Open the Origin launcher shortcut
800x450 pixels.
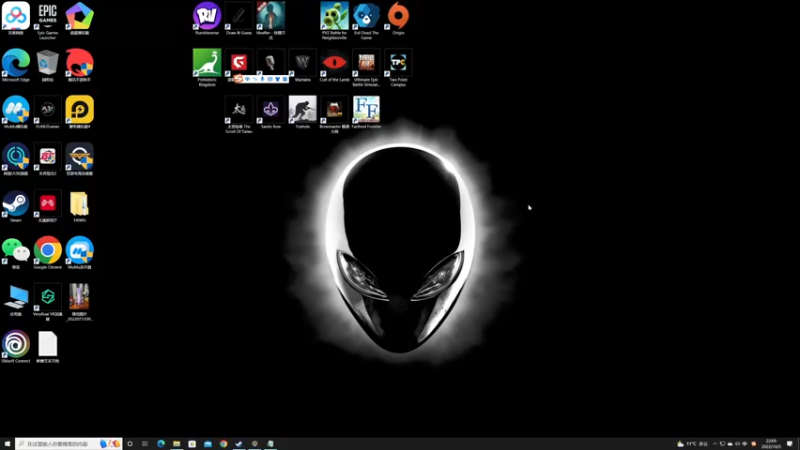[x=398, y=18]
